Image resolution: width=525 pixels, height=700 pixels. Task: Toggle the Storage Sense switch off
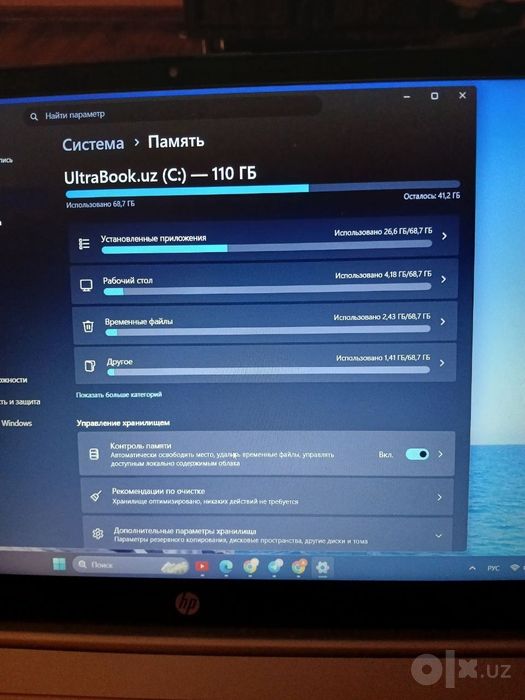coord(417,454)
